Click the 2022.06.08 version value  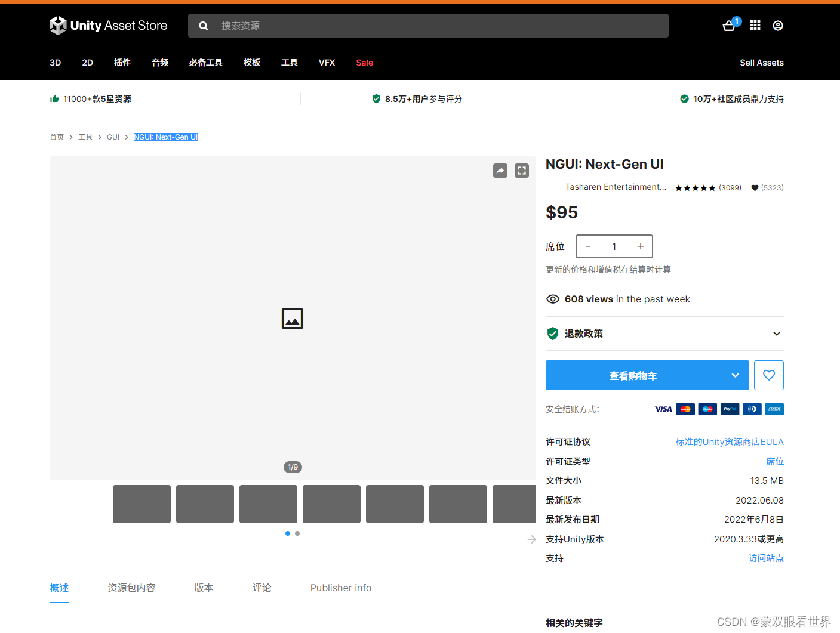759,501
